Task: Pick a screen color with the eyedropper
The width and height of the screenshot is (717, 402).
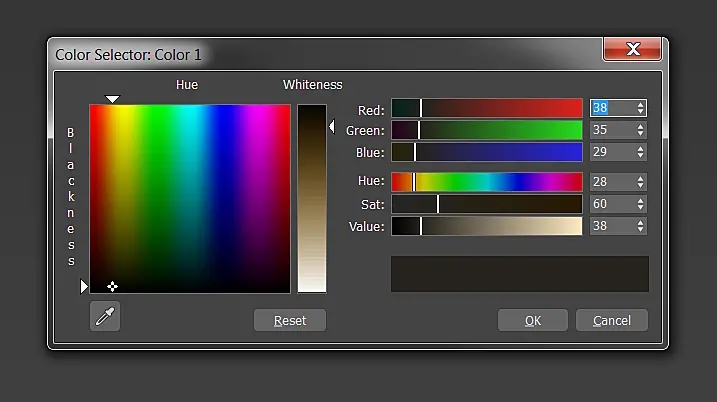Action: pos(105,316)
